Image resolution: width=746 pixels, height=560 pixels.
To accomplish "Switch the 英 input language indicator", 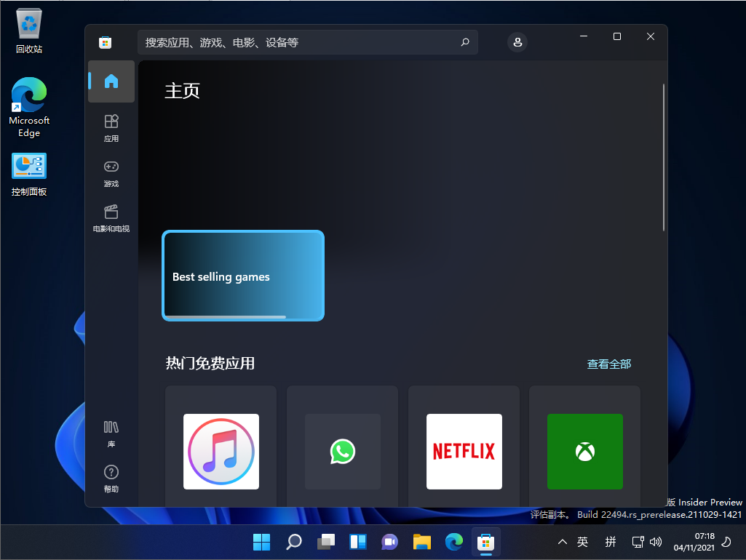I will coord(583,542).
